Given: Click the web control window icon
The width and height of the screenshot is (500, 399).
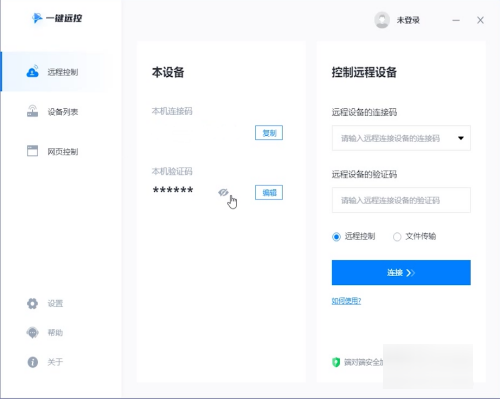Looking at the screenshot, I should (x=32, y=151).
